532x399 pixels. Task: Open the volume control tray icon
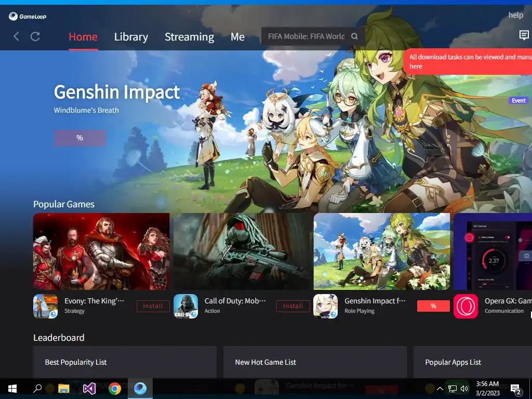pos(464,389)
